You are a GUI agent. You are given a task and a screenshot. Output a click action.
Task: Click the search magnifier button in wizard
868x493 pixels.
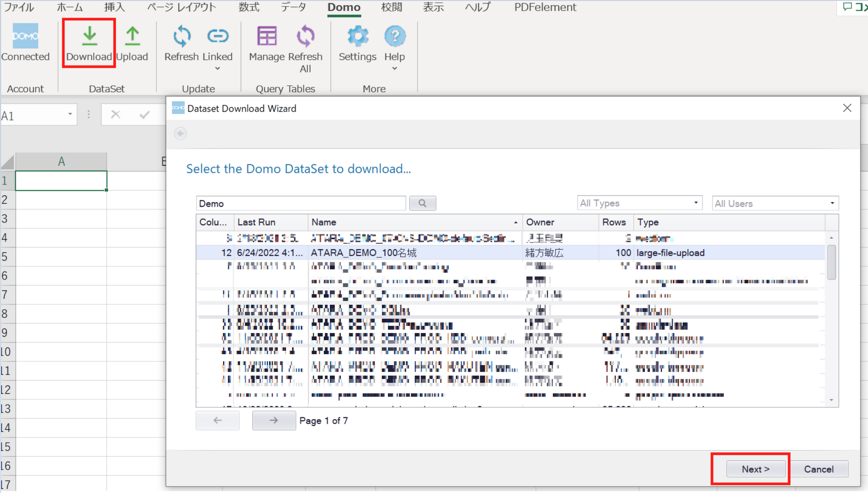422,203
